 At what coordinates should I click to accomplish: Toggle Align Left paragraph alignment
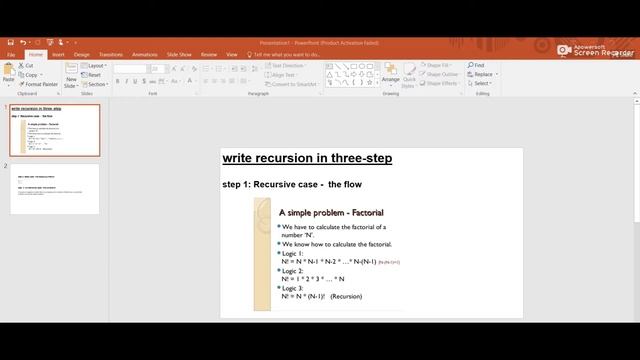pyautogui.click(x=205, y=82)
